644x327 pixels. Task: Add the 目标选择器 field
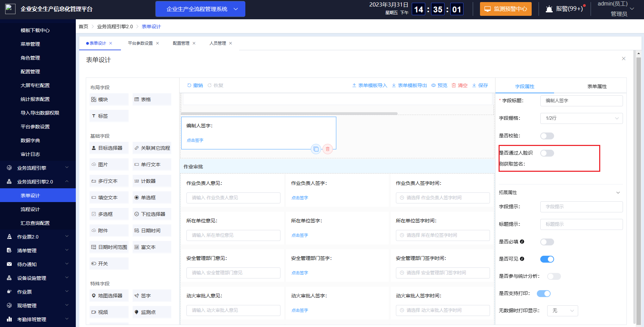coord(109,148)
